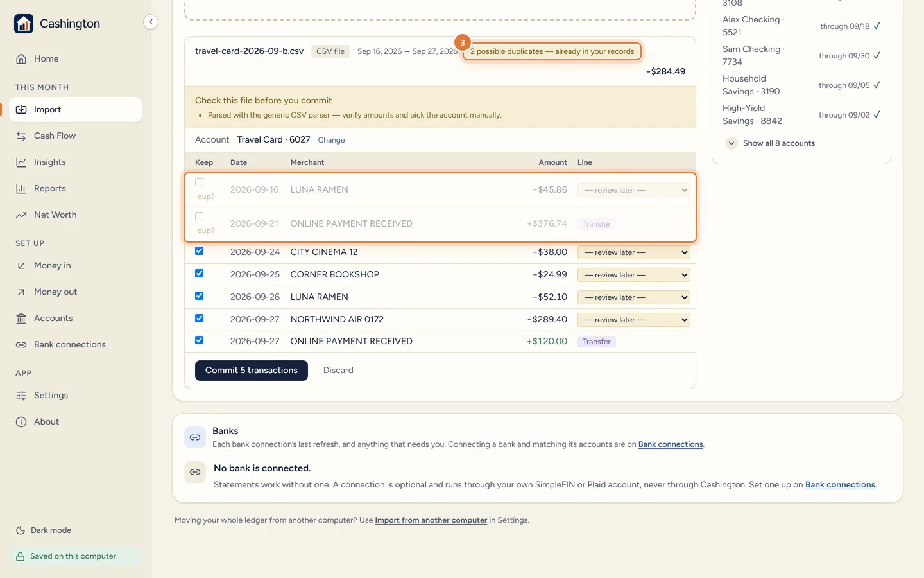This screenshot has width=924, height=578.
Task: Expand Show all 8 accounts
Action: pos(771,143)
